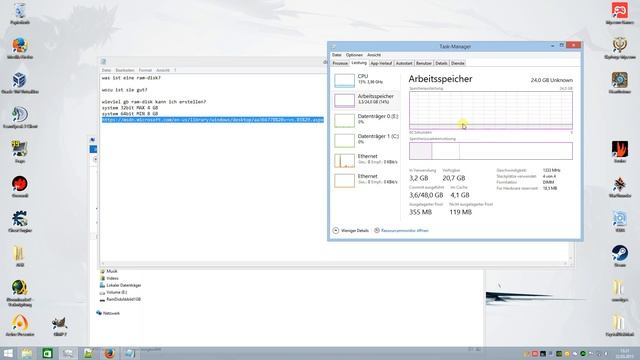The height and width of the screenshot is (360, 640).
Task: Open the orange flame desktop shortcut bottom-left
Action: tap(20, 325)
